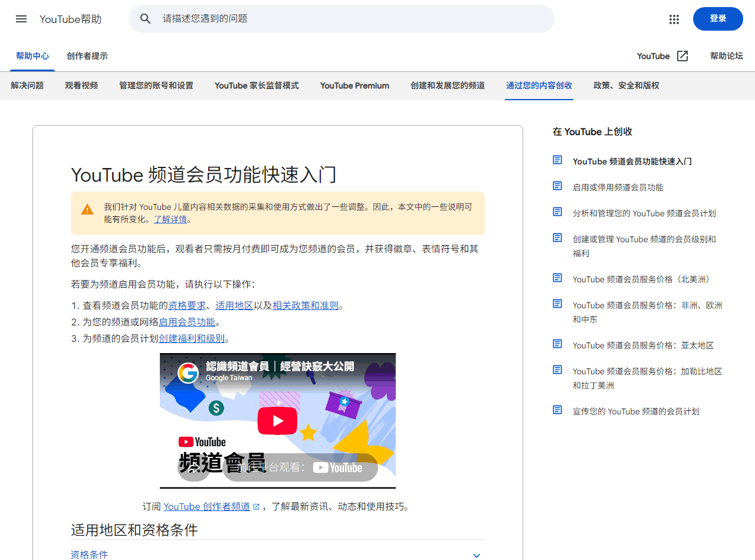Click the Google Taiwan channel avatar
Viewport: 755px width, 560px height.
tap(188, 373)
